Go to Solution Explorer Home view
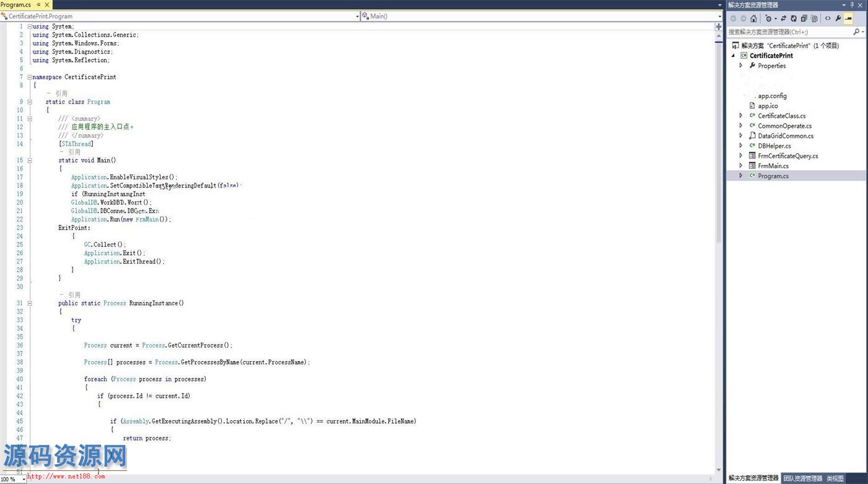868x484 pixels. [753, 19]
